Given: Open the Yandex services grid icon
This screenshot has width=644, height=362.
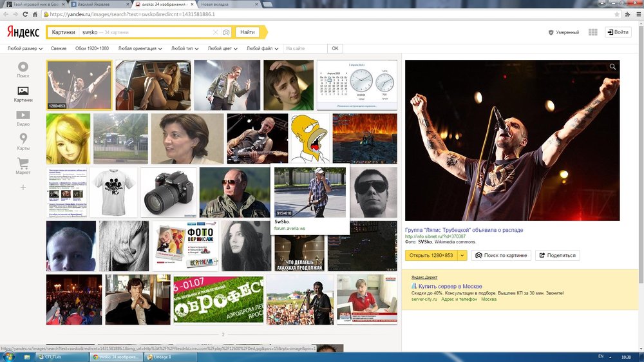Looking at the screenshot, I should pos(592,32).
